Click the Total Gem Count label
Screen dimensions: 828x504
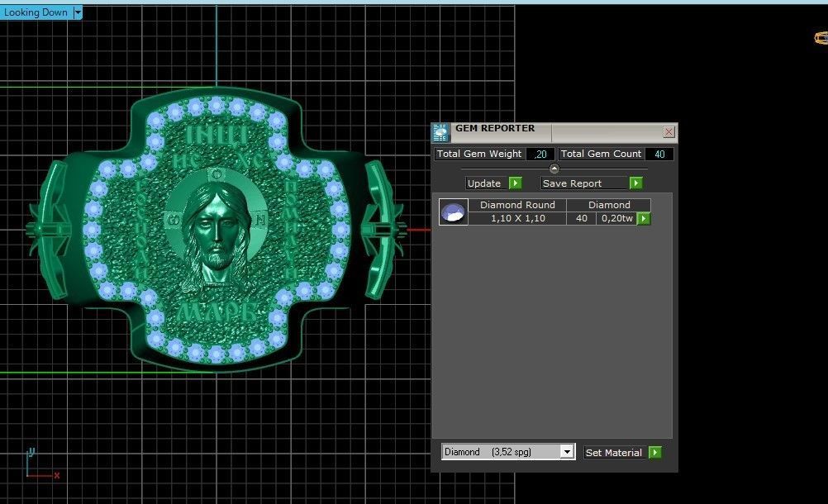601,155
